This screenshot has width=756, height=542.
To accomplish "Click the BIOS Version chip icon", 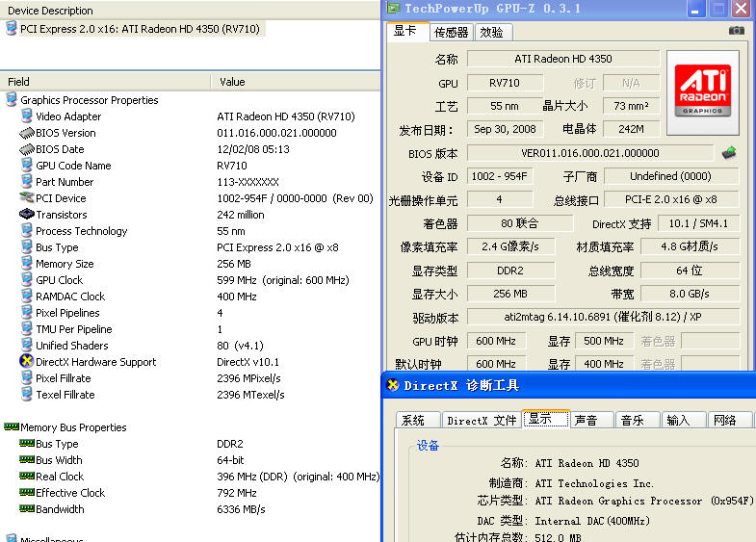I will (27, 133).
